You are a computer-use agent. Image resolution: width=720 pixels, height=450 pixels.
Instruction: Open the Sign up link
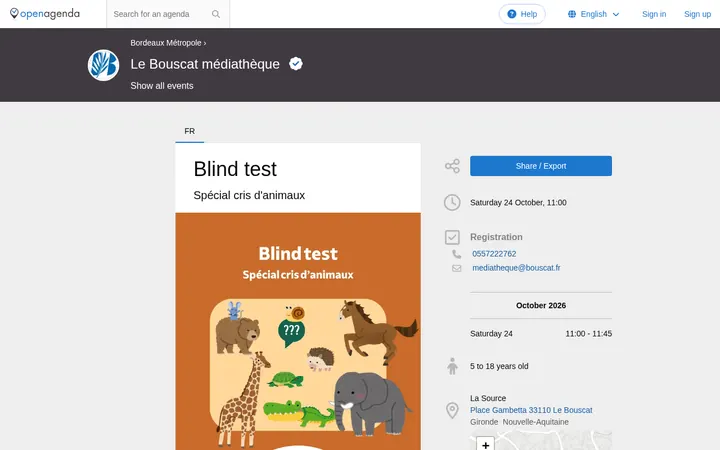pyautogui.click(x=697, y=14)
